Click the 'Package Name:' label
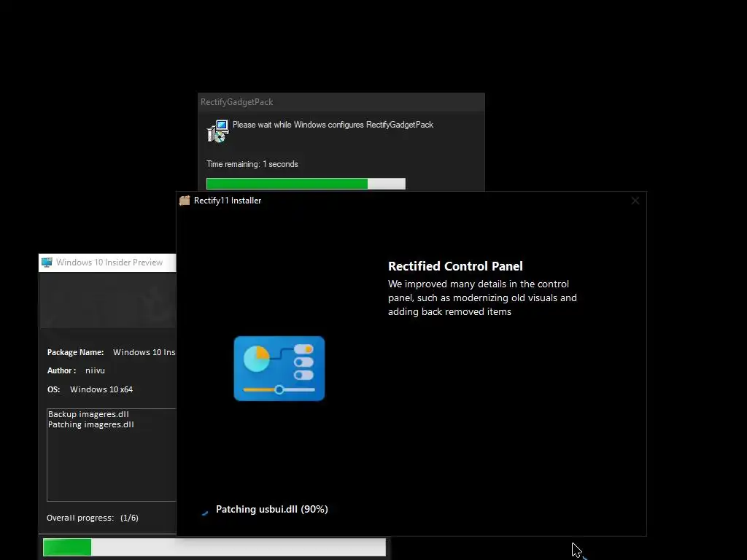 (75, 352)
